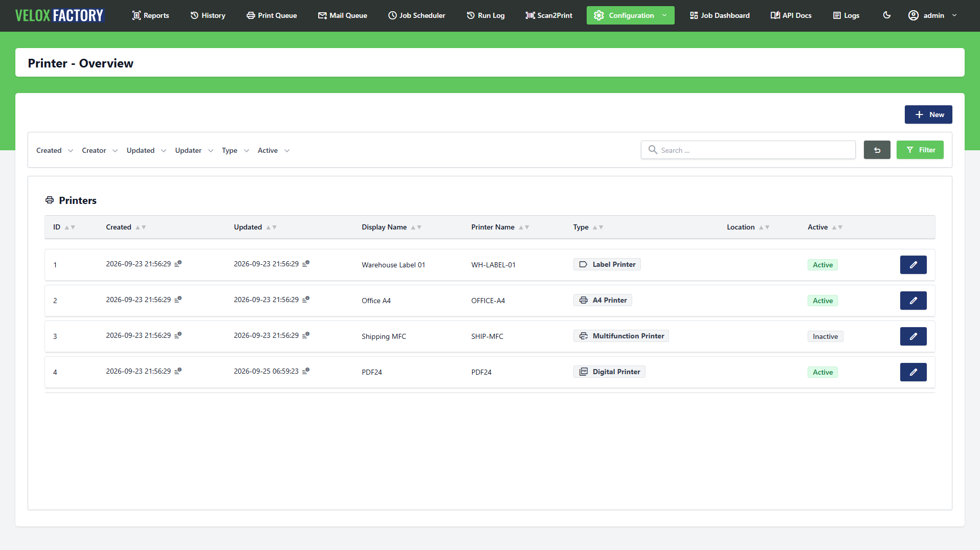The image size is (980, 550).
Task: Open Scan2Print from the navbar
Action: tap(549, 15)
